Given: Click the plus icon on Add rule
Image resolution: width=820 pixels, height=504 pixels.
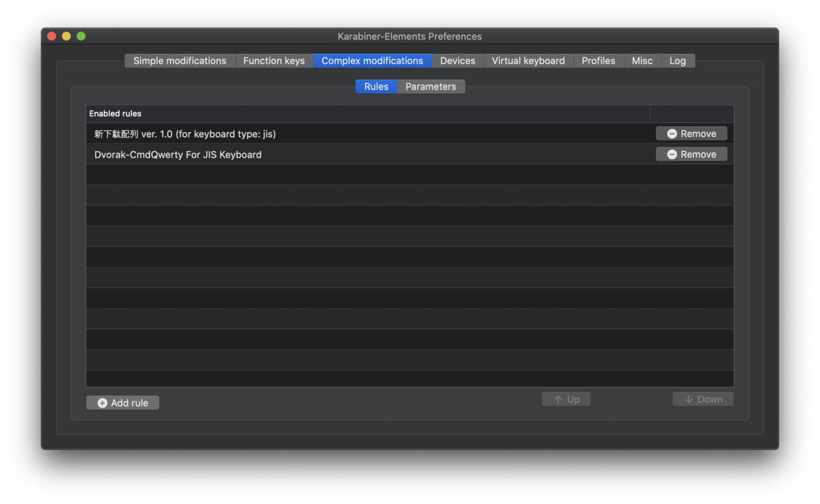Looking at the screenshot, I should tap(102, 403).
